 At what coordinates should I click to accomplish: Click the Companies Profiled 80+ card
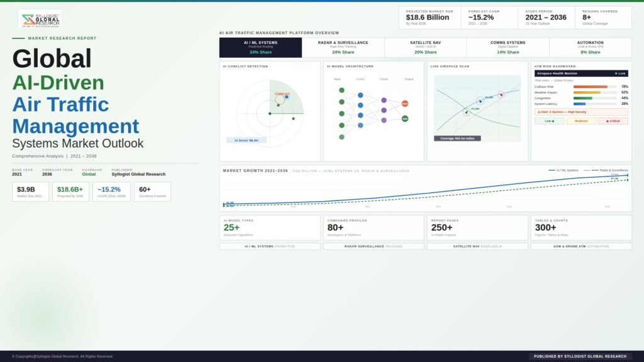(374, 228)
